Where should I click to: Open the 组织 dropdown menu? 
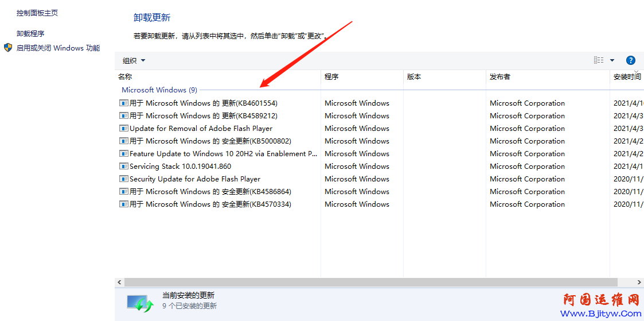point(134,61)
